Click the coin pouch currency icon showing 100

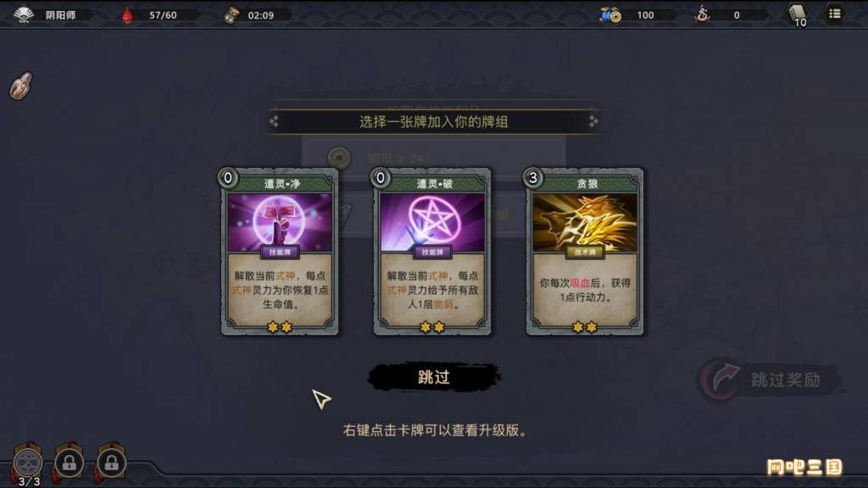(610, 15)
